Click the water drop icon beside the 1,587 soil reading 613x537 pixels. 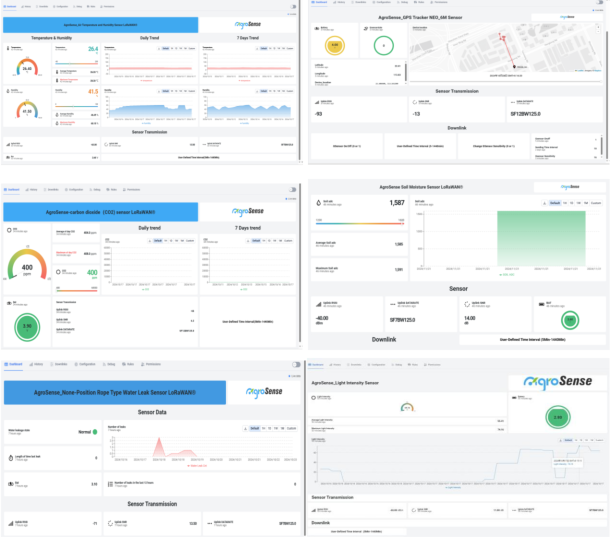(319, 202)
